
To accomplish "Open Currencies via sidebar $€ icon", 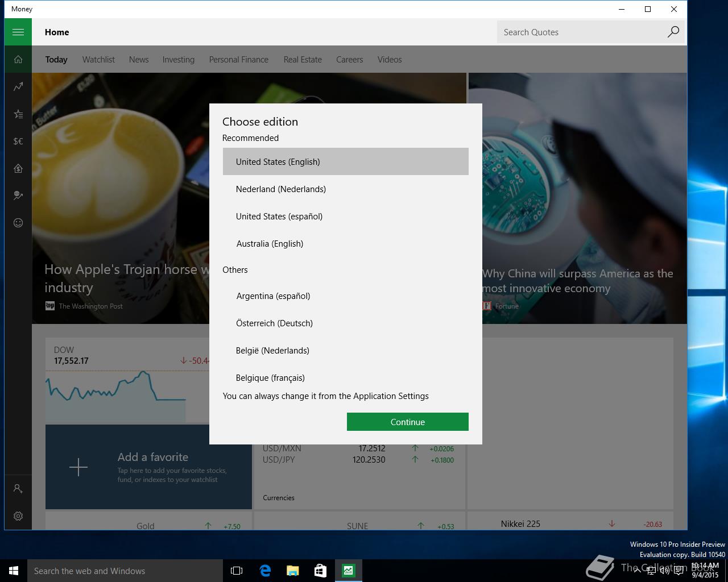I will pos(18,141).
